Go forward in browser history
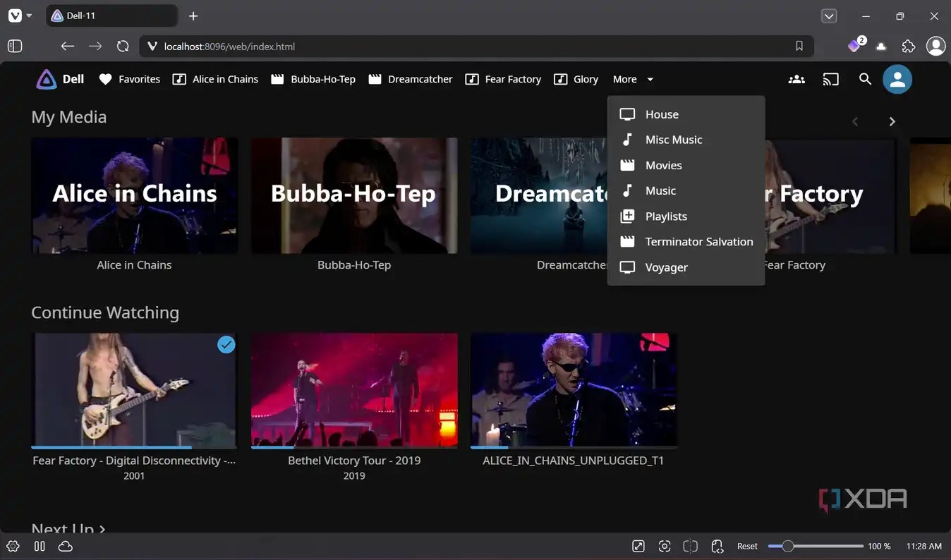Image resolution: width=951 pixels, height=560 pixels. pos(95,46)
